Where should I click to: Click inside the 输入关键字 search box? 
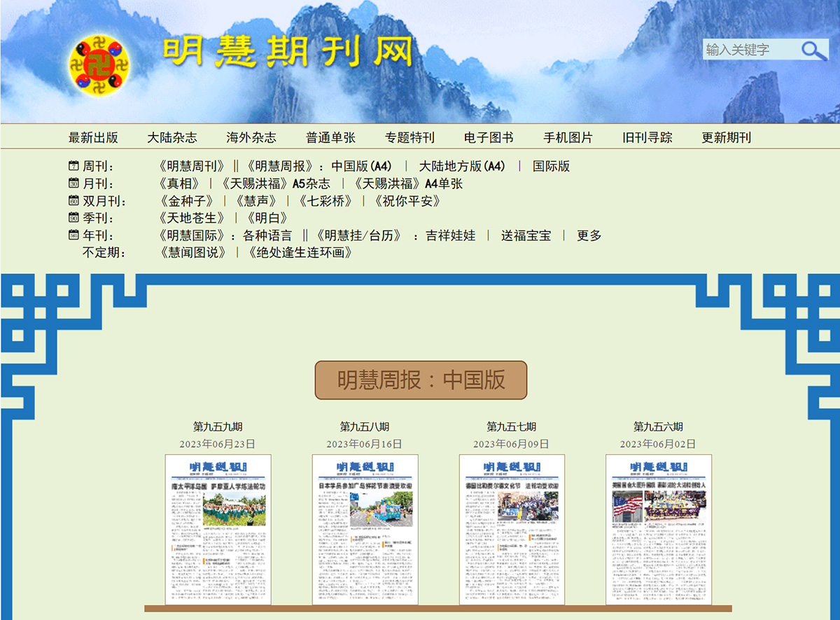pyautogui.click(x=749, y=50)
